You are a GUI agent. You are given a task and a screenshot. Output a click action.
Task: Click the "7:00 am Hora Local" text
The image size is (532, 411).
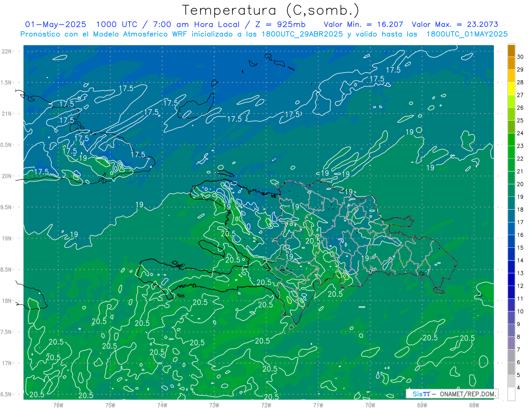196,24
